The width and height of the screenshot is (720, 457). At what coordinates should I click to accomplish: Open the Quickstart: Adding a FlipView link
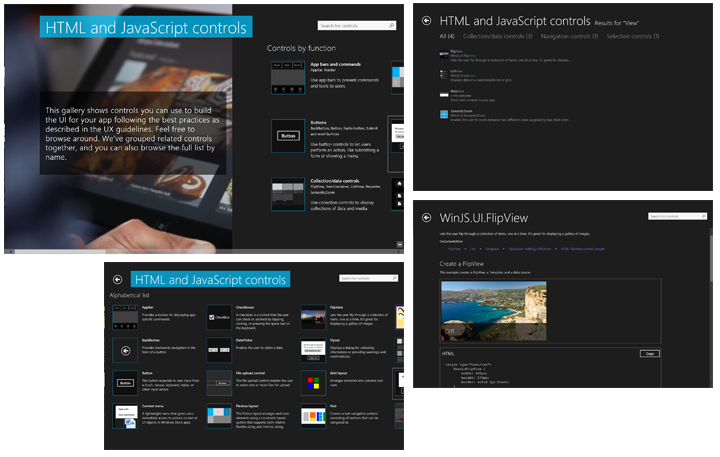pos(529,248)
